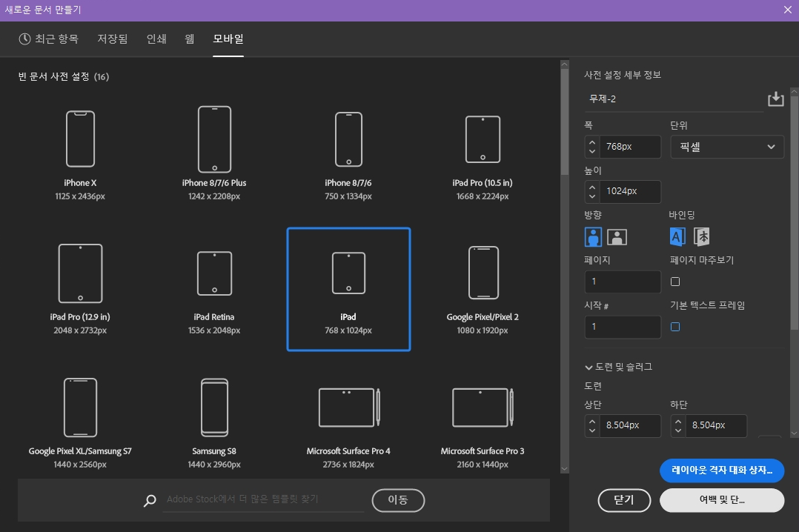Set portrait orientation
Screen dimensions: 799x532
coord(593,237)
